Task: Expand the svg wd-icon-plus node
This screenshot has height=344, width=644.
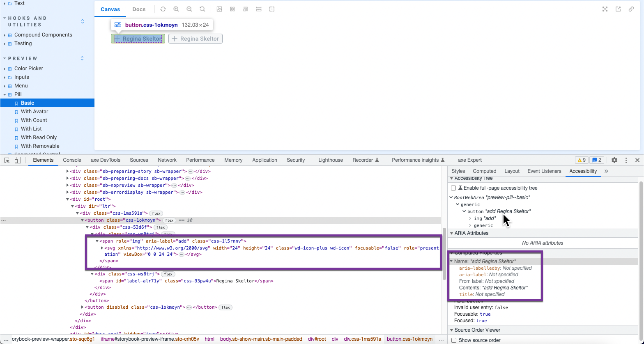Action: (x=102, y=248)
